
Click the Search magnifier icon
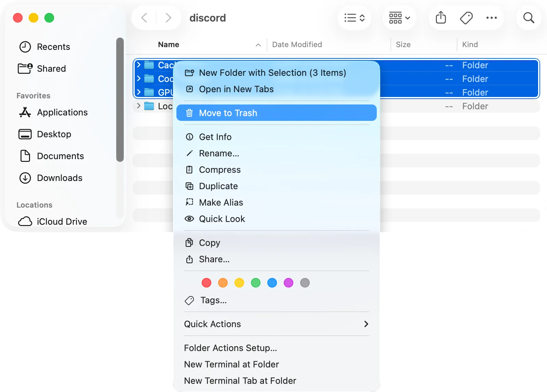(529, 18)
